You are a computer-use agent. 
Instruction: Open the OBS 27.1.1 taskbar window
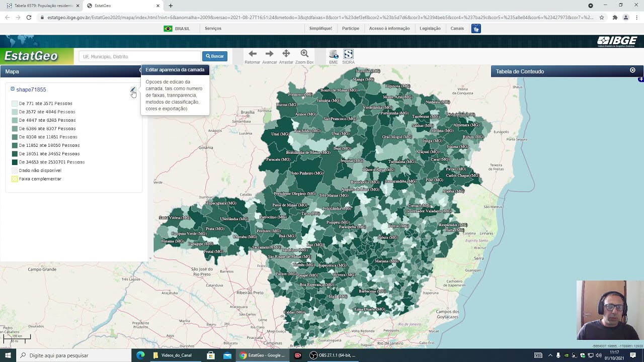333,355
